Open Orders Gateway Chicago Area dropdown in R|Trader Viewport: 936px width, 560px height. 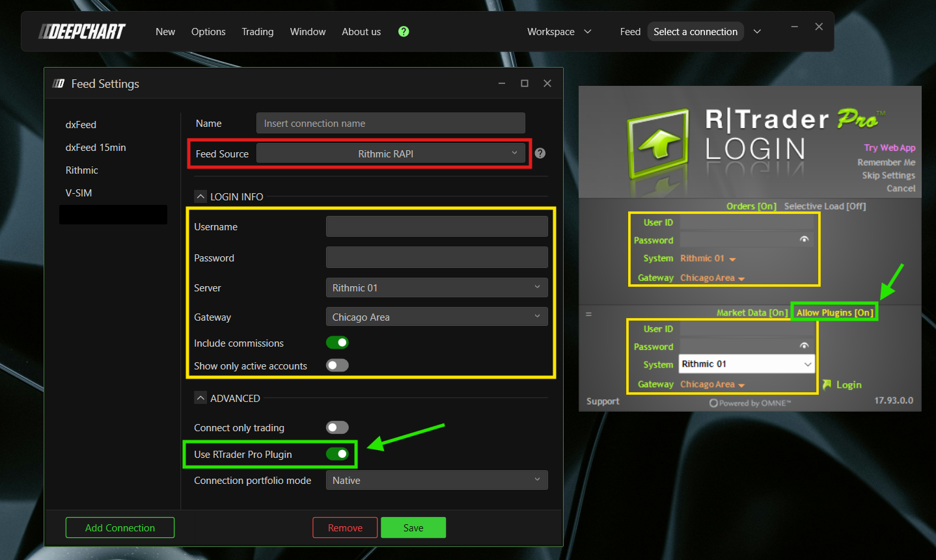(x=713, y=278)
